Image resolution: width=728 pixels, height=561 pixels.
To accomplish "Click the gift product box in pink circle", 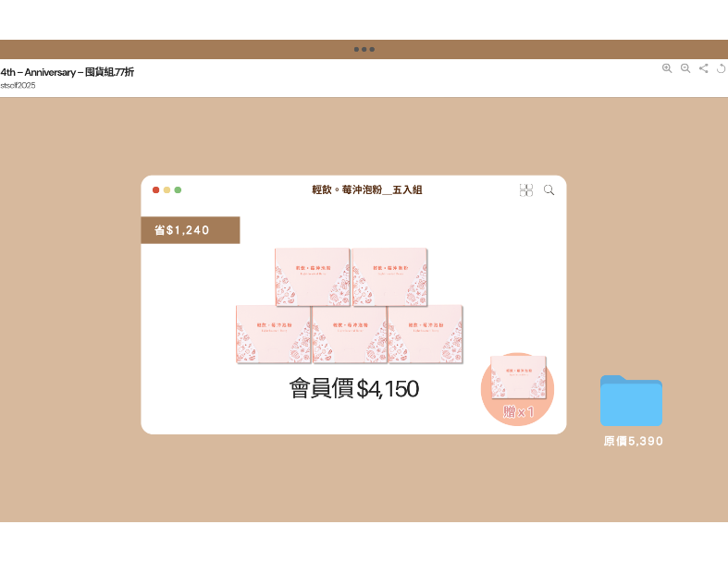I will tap(518, 376).
